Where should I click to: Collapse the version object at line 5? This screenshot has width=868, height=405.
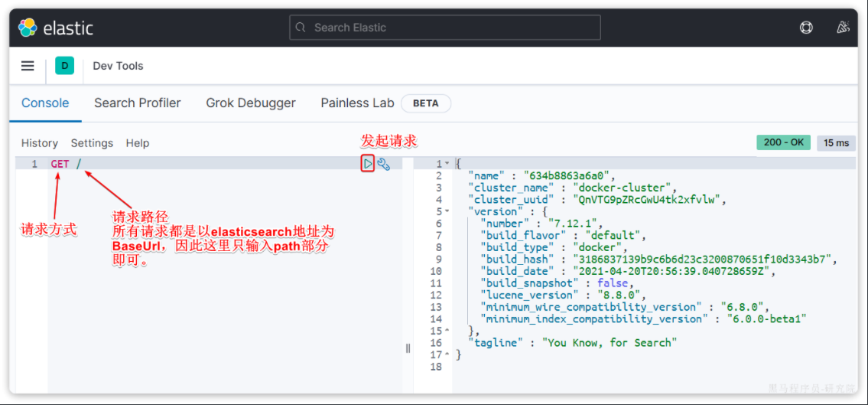(x=447, y=211)
